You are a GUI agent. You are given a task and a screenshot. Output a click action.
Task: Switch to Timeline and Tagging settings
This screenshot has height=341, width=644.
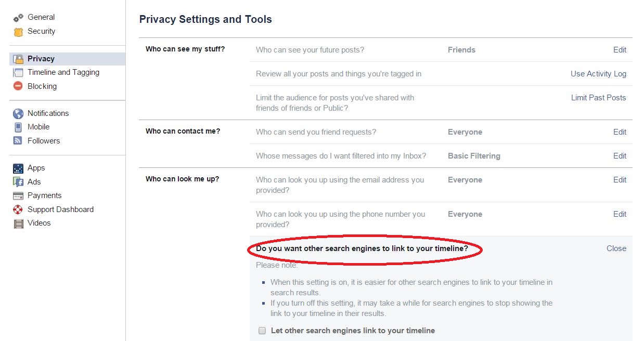(x=63, y=72)
